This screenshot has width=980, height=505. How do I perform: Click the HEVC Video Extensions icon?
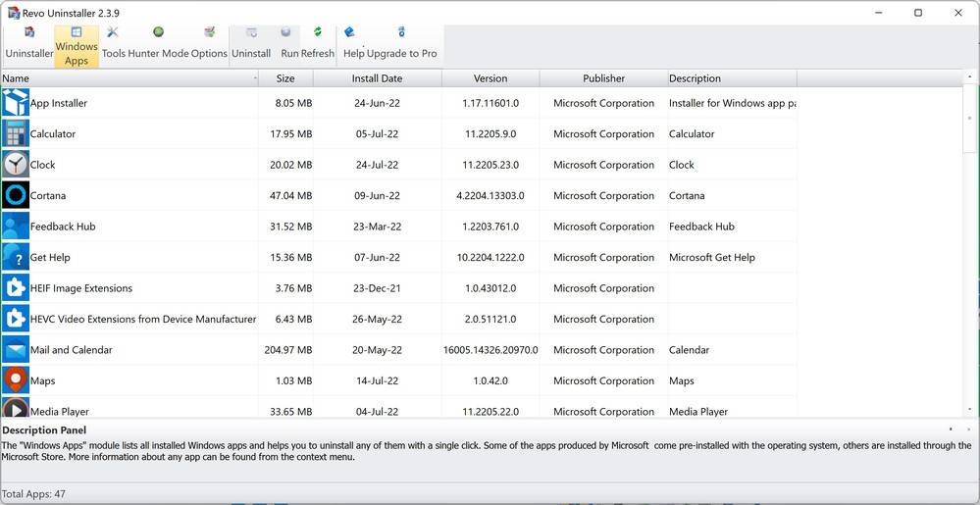click(x=15, y=319)
